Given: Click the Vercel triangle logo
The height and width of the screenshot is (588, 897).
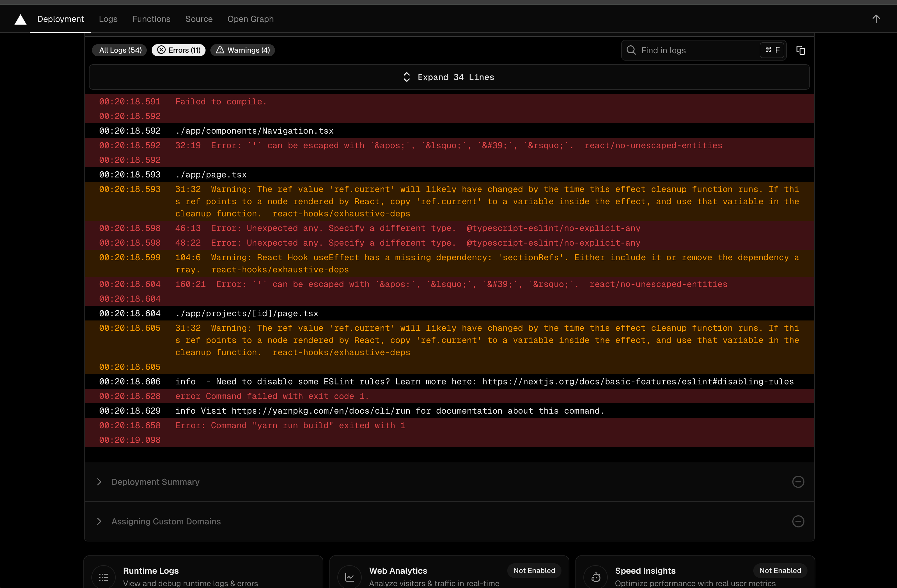Looking at the screenshot, I should [x=20, y=19].
